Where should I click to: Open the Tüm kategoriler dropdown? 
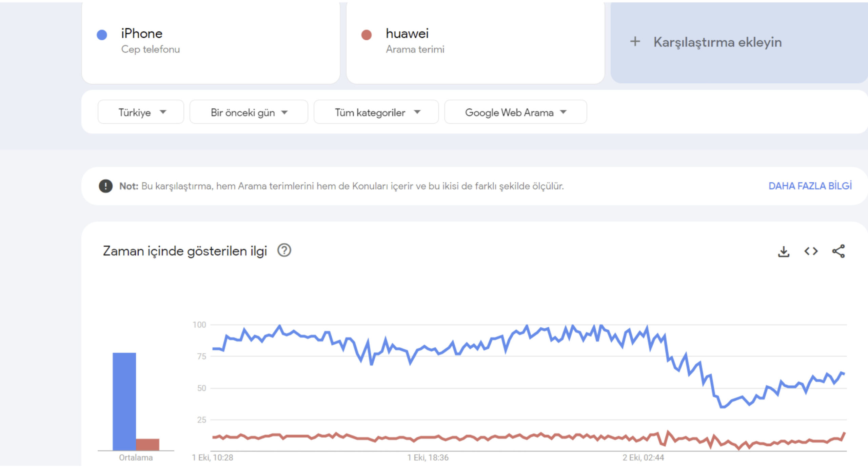(x=376, y=112)
